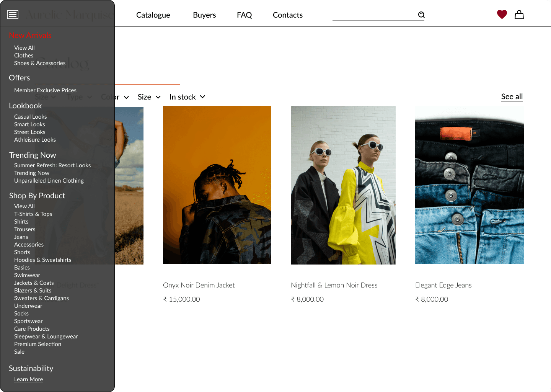Open the Elegant Edge Jeans image

[x=469, y=185]
